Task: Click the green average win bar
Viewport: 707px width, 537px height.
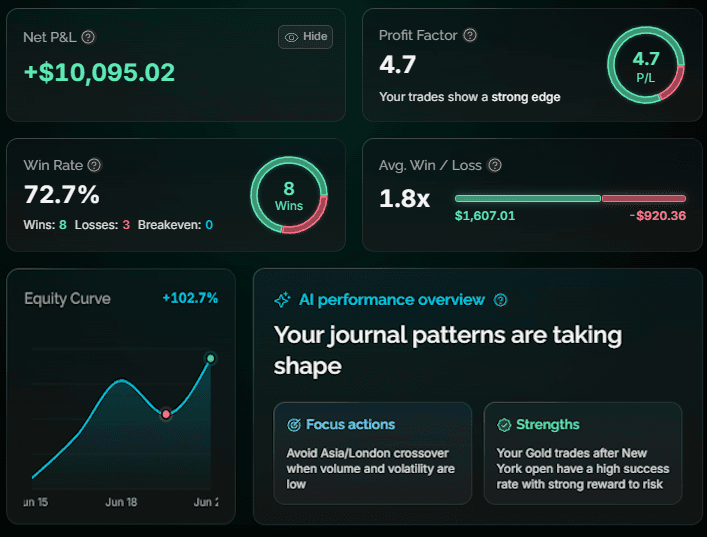Action: click(x=528, y=198)
